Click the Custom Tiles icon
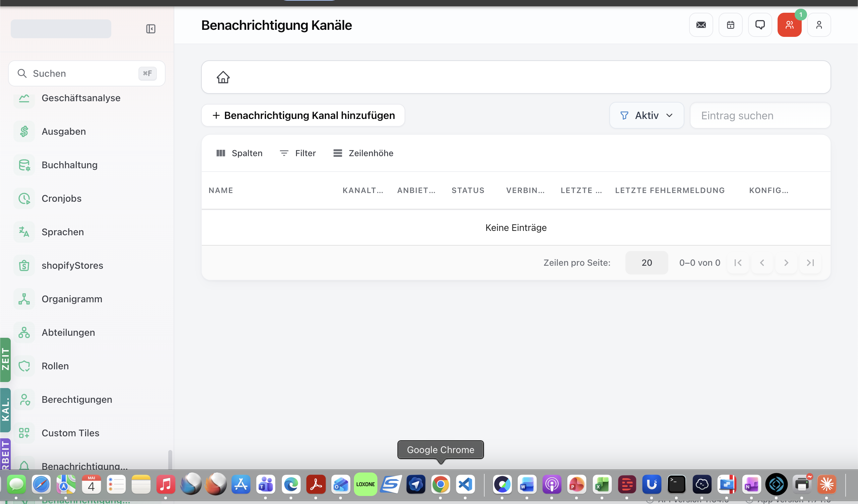Screen dimensions: 858x504 (x=24, y=433)
